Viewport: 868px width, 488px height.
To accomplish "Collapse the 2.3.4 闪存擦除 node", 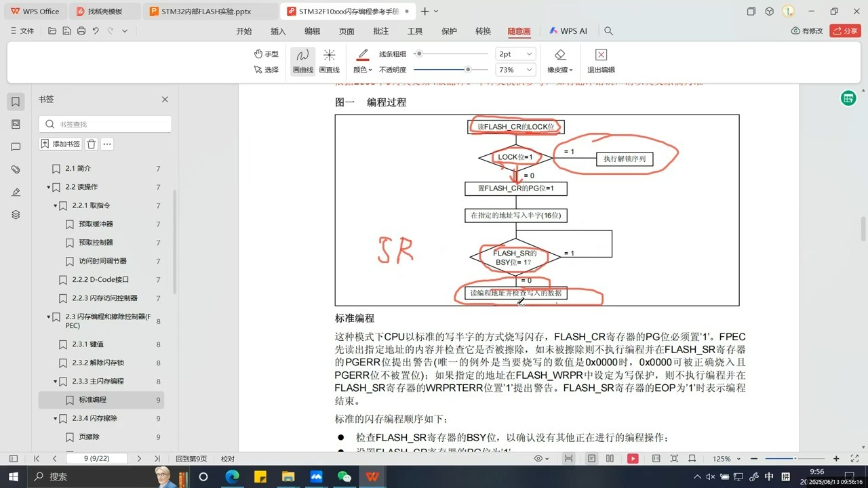I will [56, 419].
